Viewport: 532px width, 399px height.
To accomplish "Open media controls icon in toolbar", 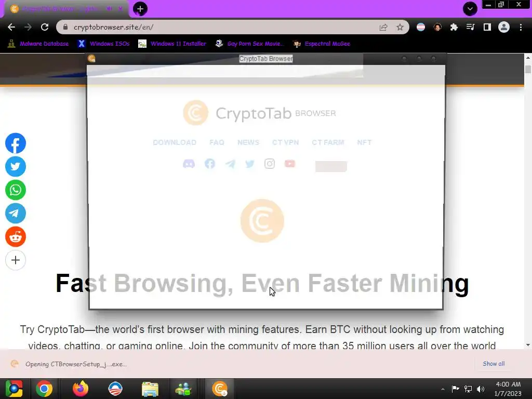I will (471, 27).
